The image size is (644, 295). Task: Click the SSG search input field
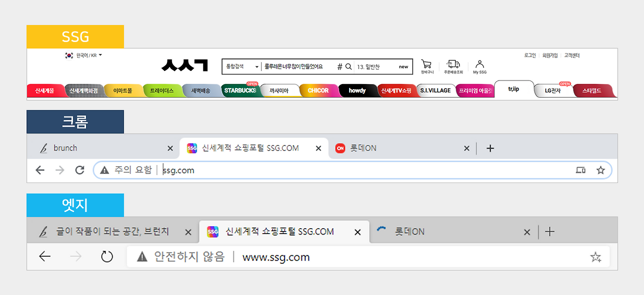[298, 66]
